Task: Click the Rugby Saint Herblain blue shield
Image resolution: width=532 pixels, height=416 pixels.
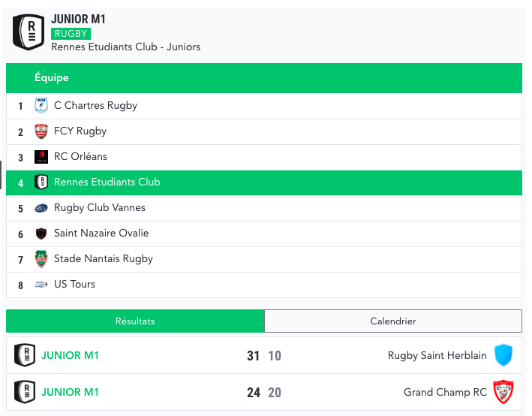Action: [x=503, y=355]
